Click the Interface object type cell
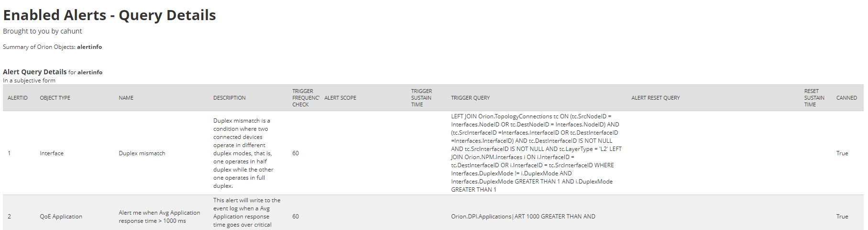Viewport: 868px width, 230px height. pyautogui.click(x=52, y=153)
